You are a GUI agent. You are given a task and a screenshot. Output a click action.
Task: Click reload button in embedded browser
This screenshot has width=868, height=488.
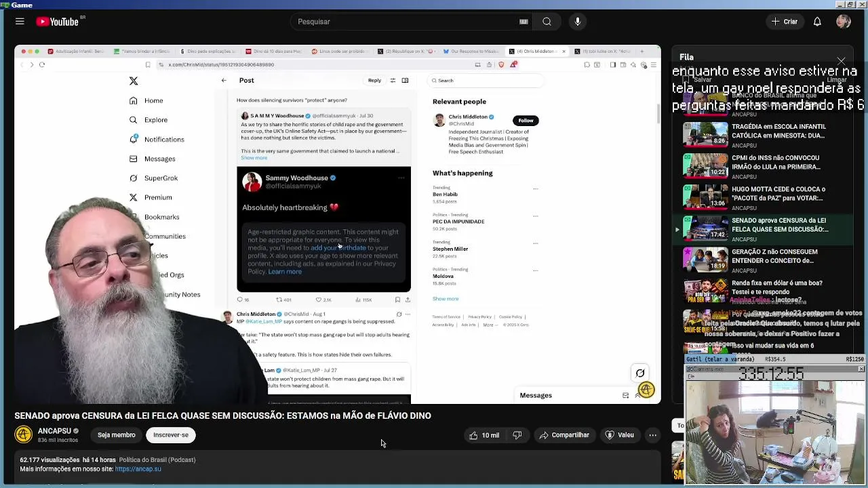[42, 65]
